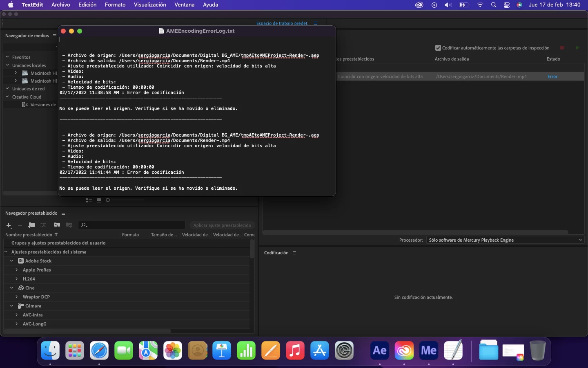Screen dimensions: 588x368
Task: Click the green start queue button
Action: pyautogui.click(x=577, y=48)
